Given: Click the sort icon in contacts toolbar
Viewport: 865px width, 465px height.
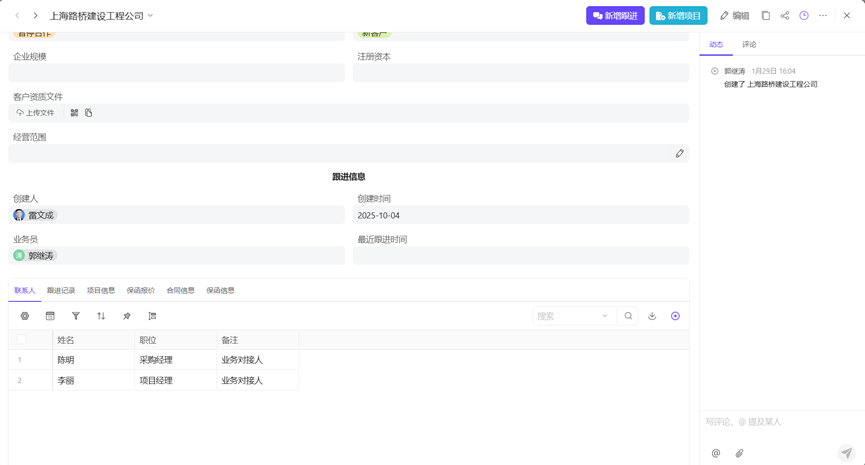Looking at the screenshot, I should click(x=101, y=316).
